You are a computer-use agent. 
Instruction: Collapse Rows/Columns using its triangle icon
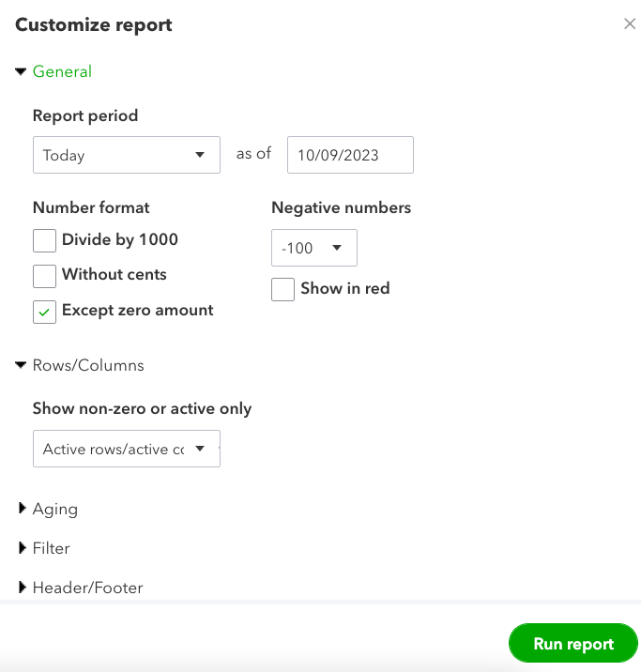(x=21, y=365)
